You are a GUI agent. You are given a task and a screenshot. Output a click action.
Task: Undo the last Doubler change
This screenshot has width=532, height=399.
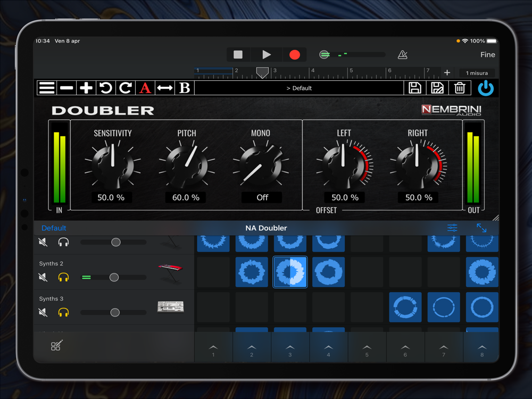[106, 88]
